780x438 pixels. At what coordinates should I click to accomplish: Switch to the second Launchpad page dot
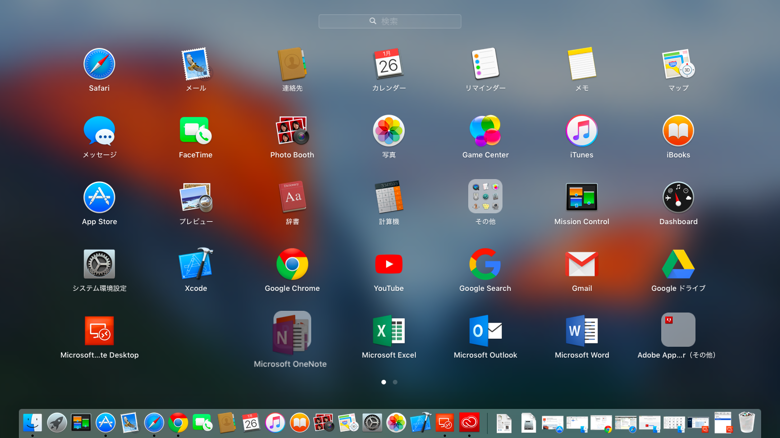click(395, 382)
